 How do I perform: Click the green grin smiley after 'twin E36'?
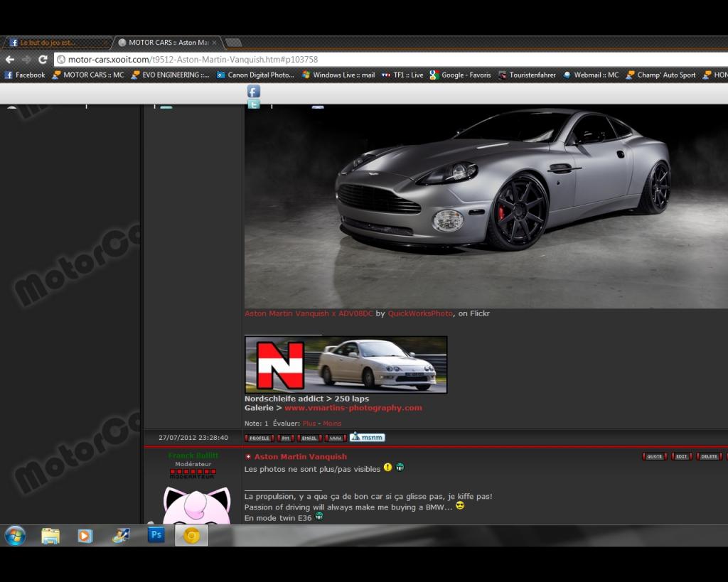(x=319, y=516)
